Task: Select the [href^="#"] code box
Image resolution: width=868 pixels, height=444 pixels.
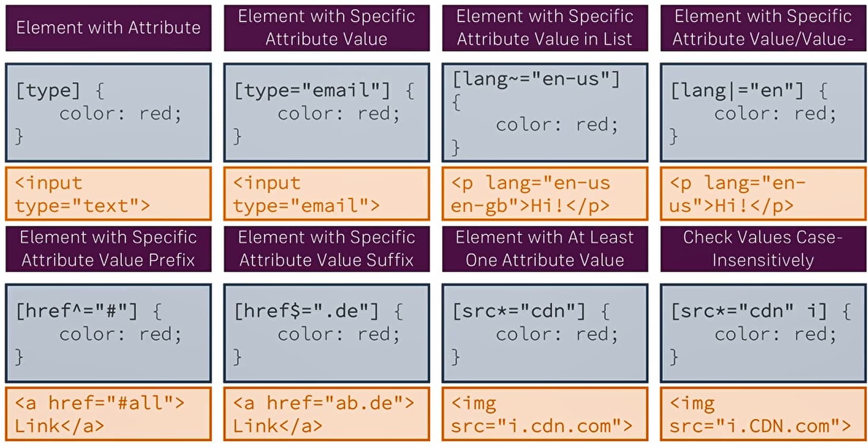Action: (108, 333)
